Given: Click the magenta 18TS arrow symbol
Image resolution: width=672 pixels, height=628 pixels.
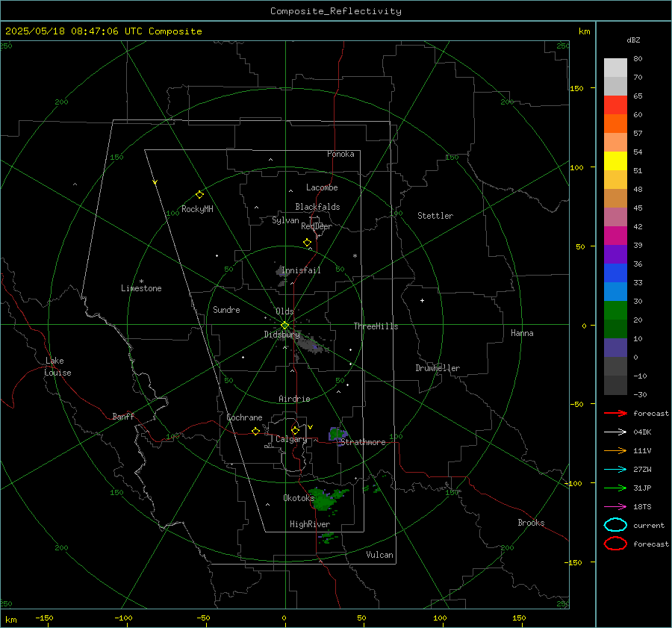Looking at the screenshot, I should click(x=615, y=506).
